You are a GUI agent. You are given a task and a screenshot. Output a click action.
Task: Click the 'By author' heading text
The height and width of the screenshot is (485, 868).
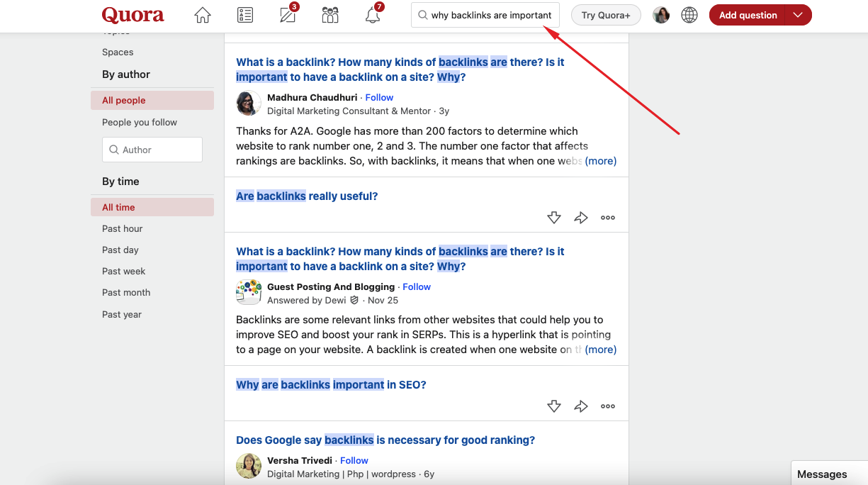click(126, 74)
